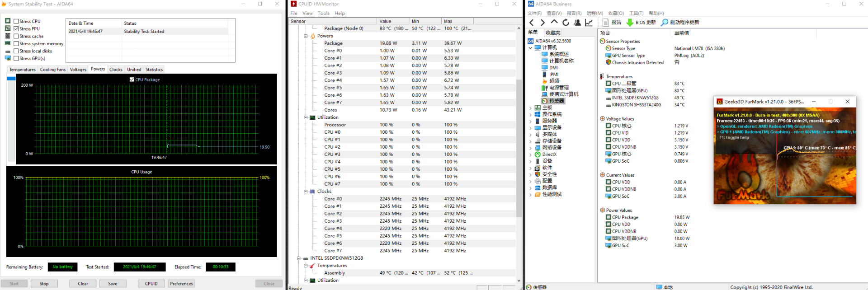Click the Up arrow icon in AIDA64 toolbar
Viewport: 868px width, 290px height.
[554, 22]
